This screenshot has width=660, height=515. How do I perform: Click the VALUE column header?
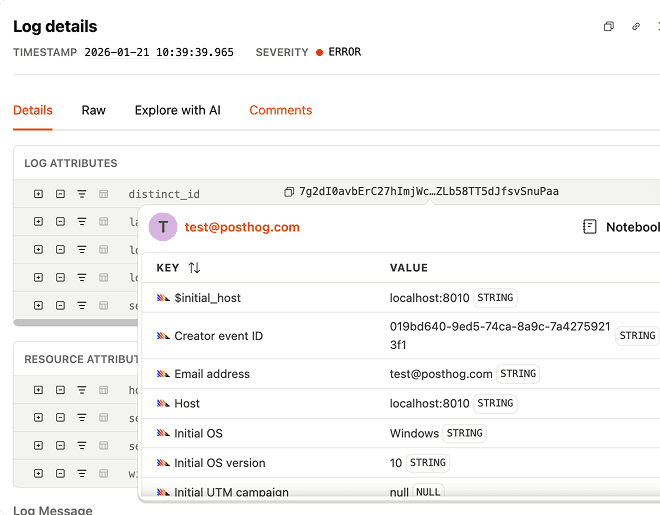(409, 268)
